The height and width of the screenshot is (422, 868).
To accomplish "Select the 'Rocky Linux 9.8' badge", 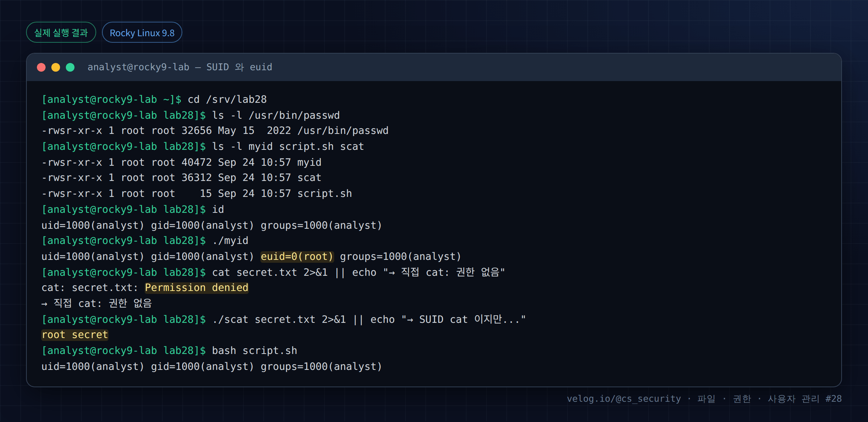I will (142, 33).
